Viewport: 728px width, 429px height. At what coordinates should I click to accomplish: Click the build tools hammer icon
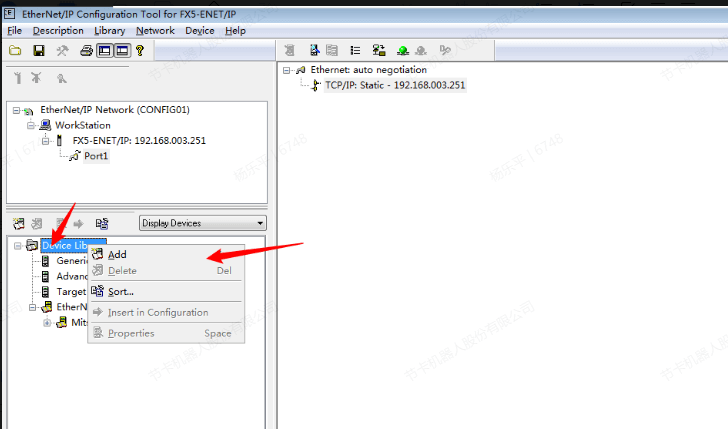(x=63, y=50)
